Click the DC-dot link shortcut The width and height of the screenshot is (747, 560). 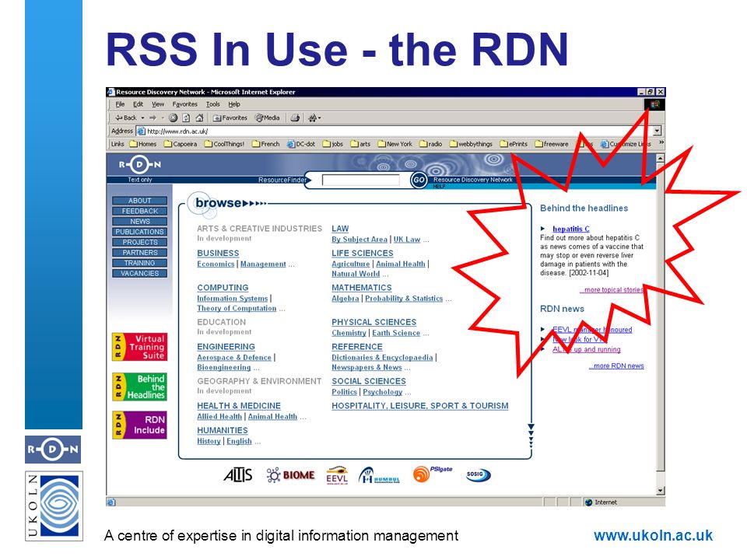click(300, 144)
